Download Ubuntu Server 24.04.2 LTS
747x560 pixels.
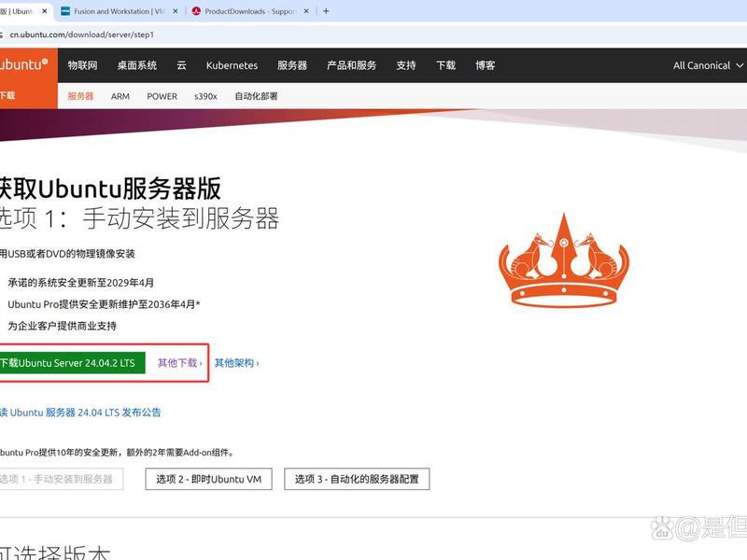(73, 363)
